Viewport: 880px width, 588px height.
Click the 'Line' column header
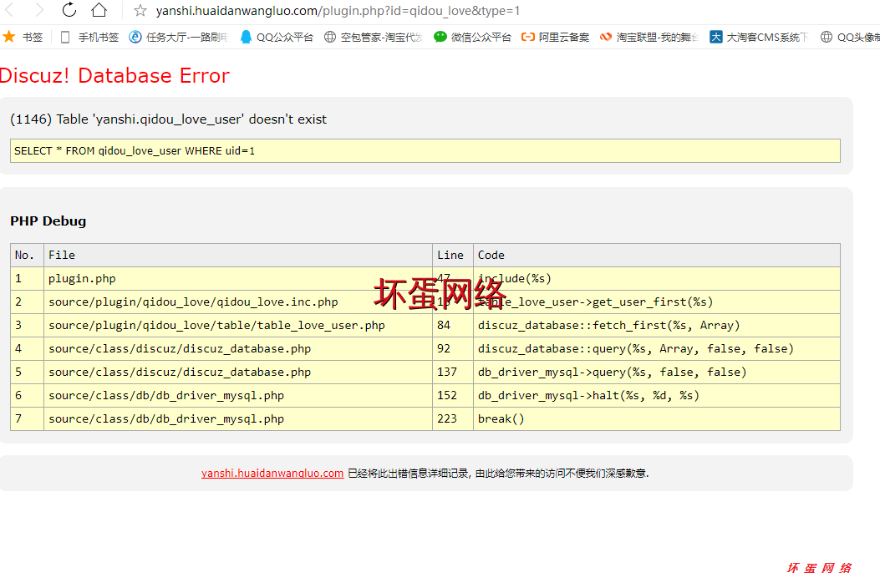(453, 256)
